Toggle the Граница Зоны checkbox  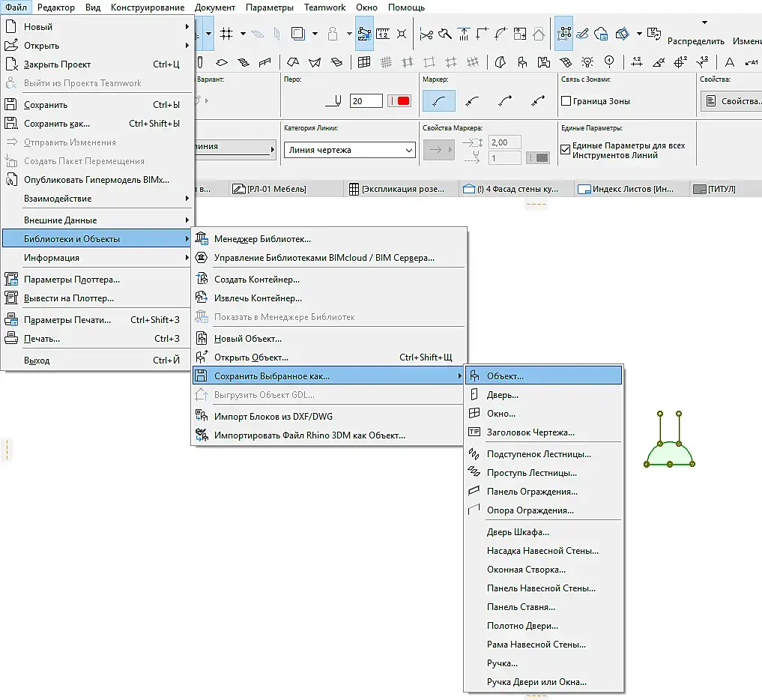point(566,101)
